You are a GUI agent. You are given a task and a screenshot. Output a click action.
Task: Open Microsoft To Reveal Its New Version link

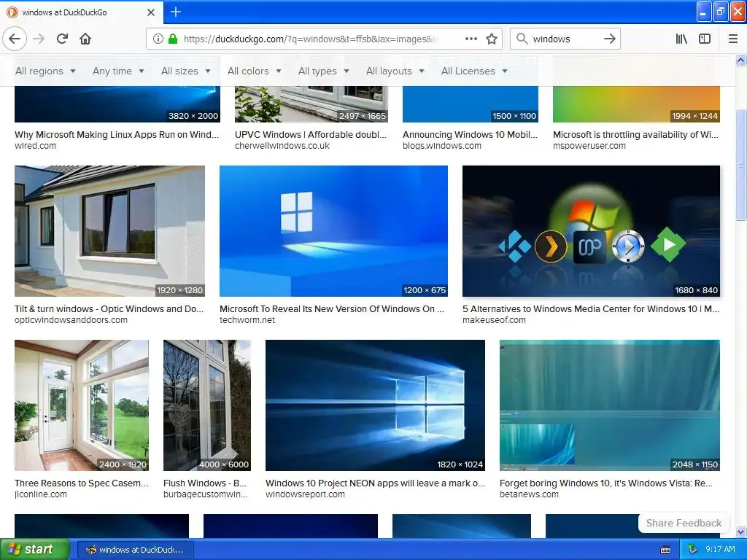[332, 309]
